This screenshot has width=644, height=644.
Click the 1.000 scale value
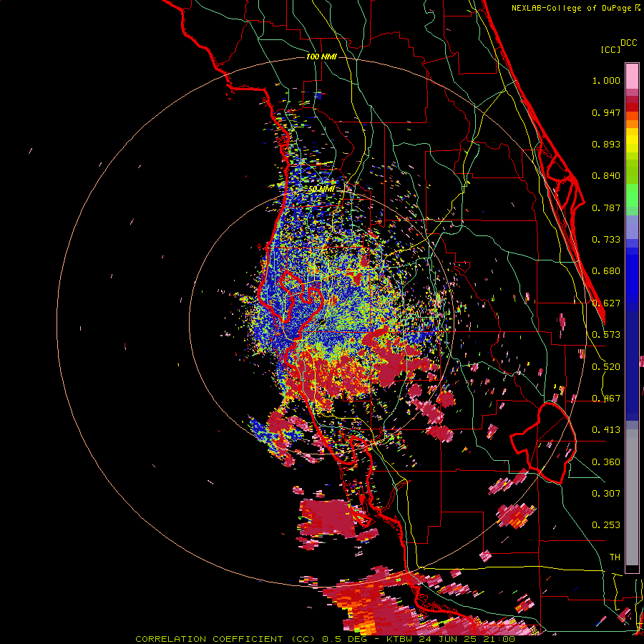click(606, 80)
